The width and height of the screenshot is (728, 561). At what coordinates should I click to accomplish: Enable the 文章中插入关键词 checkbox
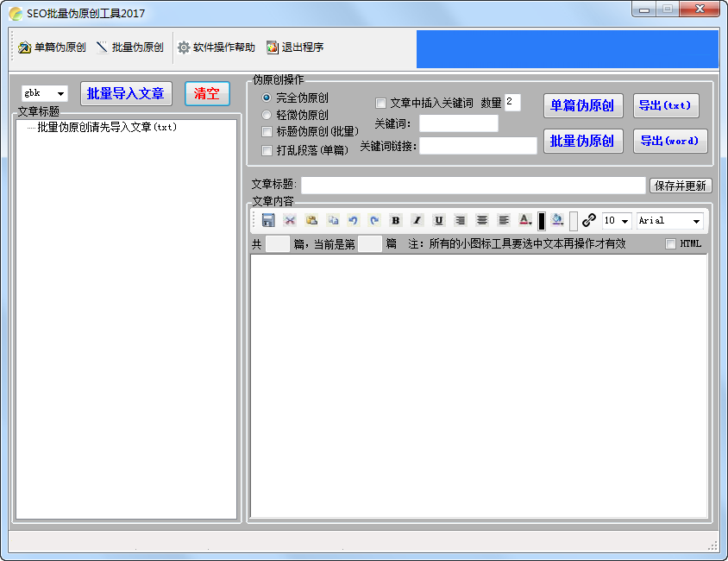coord(380,103)
